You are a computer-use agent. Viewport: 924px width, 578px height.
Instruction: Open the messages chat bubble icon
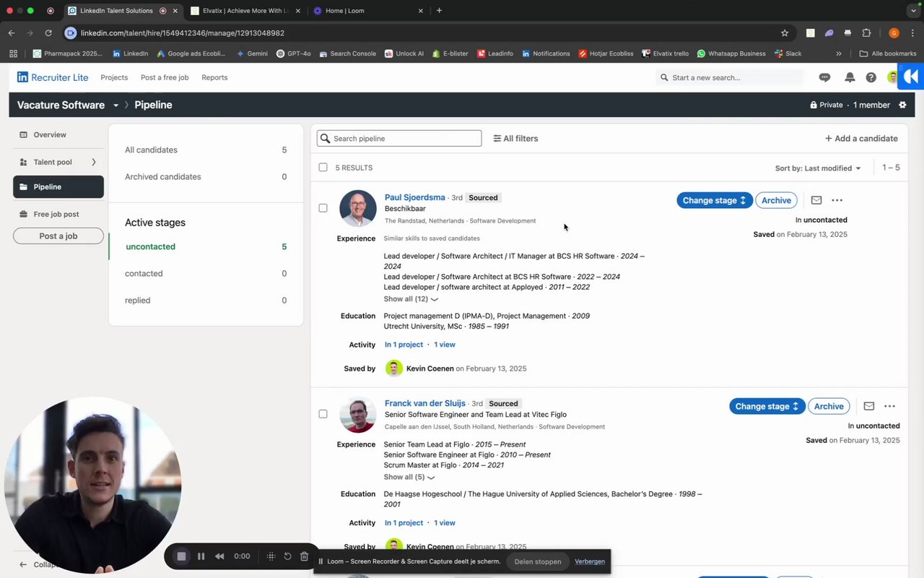click(x=824, y=77)
